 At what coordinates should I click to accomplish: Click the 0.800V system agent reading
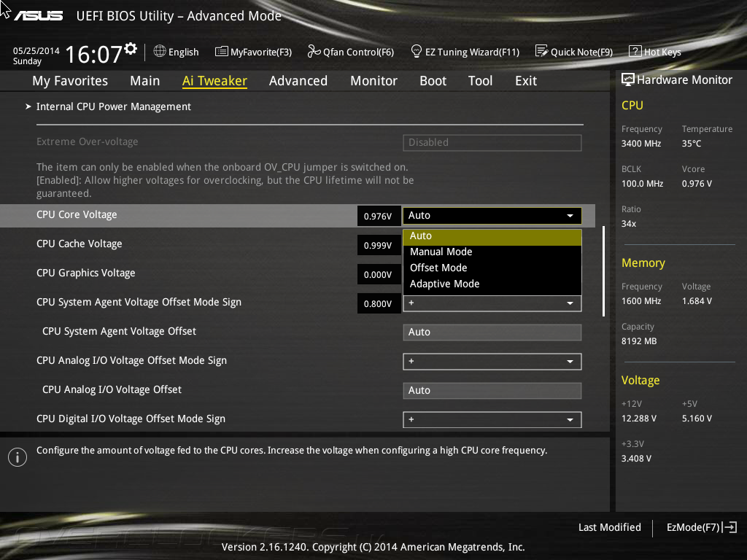tap(379, 303)
